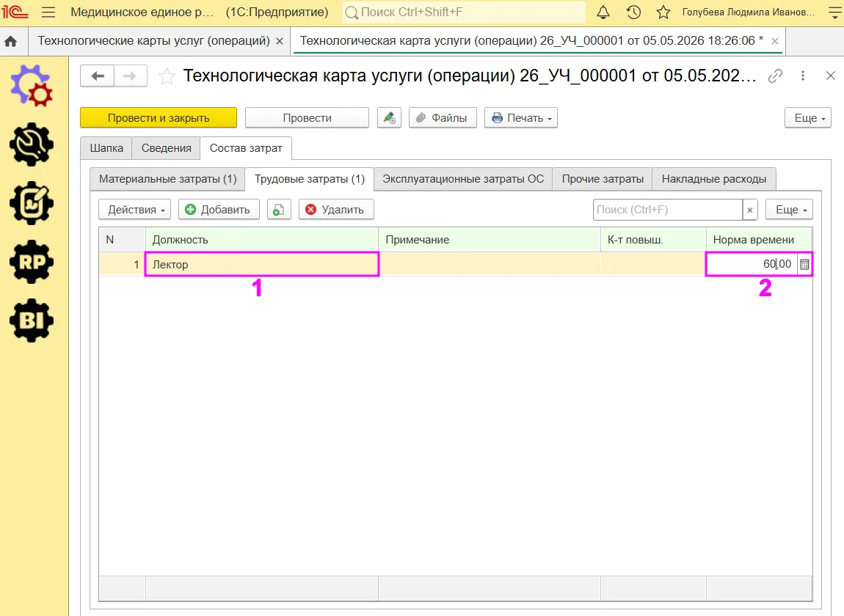Select the Состав затрат tab
The height and width of the screenshot is (616, 844).
246,148
